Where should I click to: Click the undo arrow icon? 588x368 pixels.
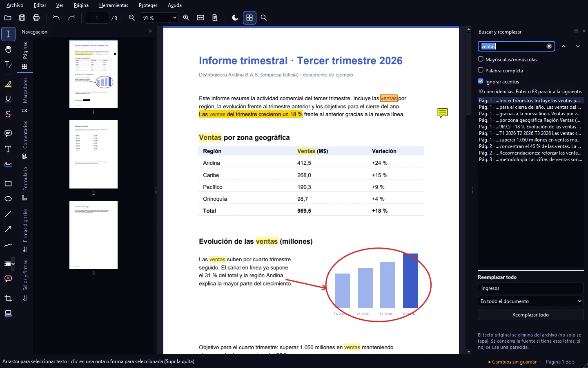[56, 18]
